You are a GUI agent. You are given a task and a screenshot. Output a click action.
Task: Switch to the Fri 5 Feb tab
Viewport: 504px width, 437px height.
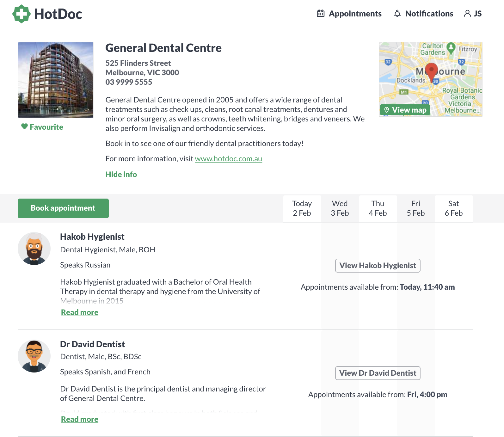pos(416,208)
